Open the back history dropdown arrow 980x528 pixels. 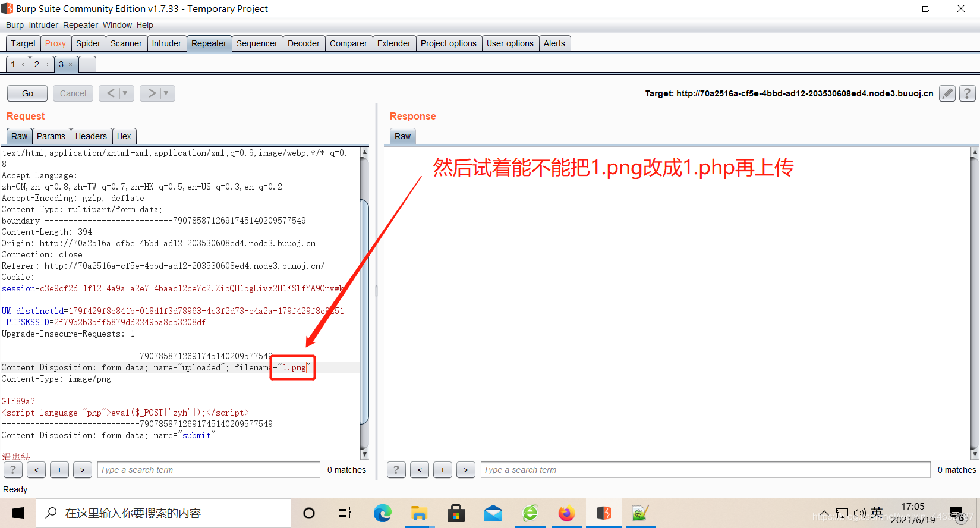coord(125,93)
